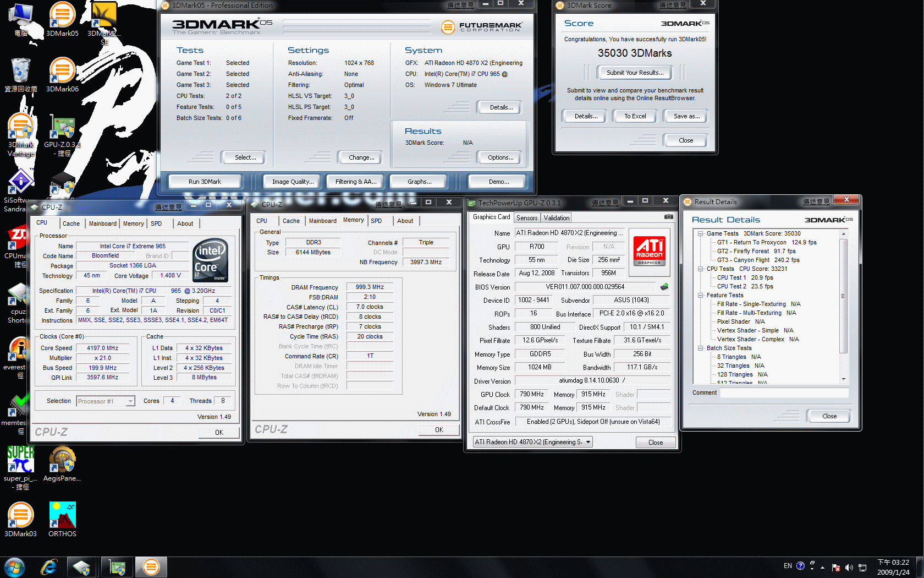
Task: Click Save as in score window
Action: (687, 116)
